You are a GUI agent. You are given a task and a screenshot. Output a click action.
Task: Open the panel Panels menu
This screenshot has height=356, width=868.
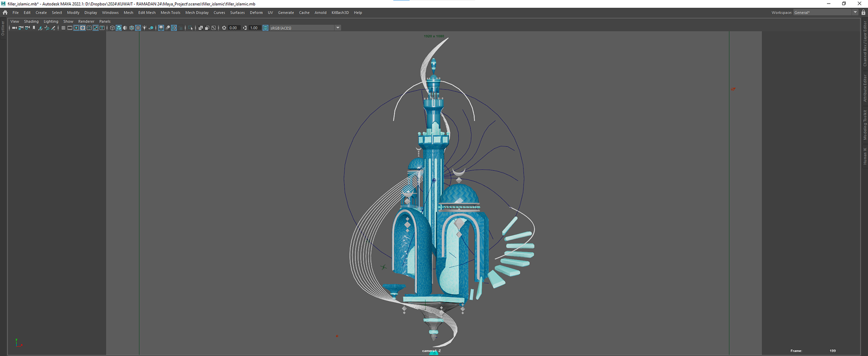105,21
